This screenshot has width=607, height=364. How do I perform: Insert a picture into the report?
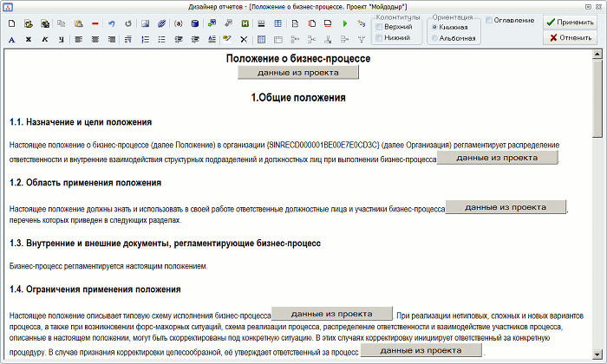[145, 23]
